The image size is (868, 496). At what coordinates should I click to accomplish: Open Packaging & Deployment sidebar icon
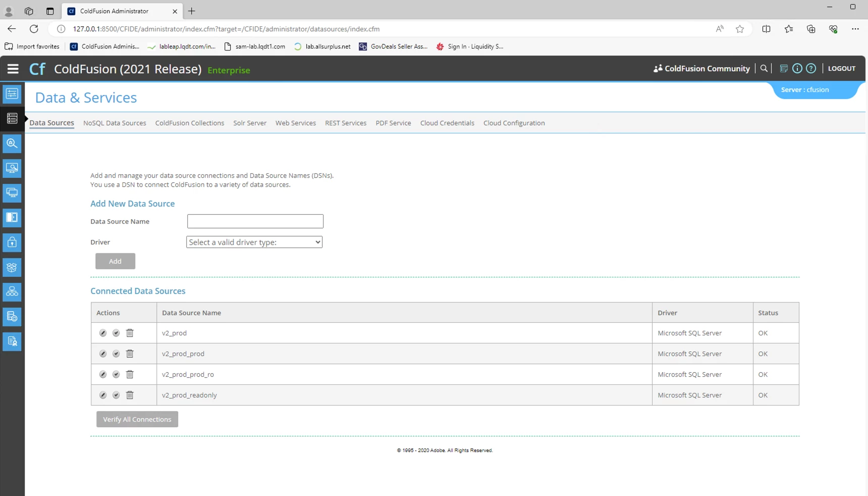pyautogui.click(x=12, y=267)
